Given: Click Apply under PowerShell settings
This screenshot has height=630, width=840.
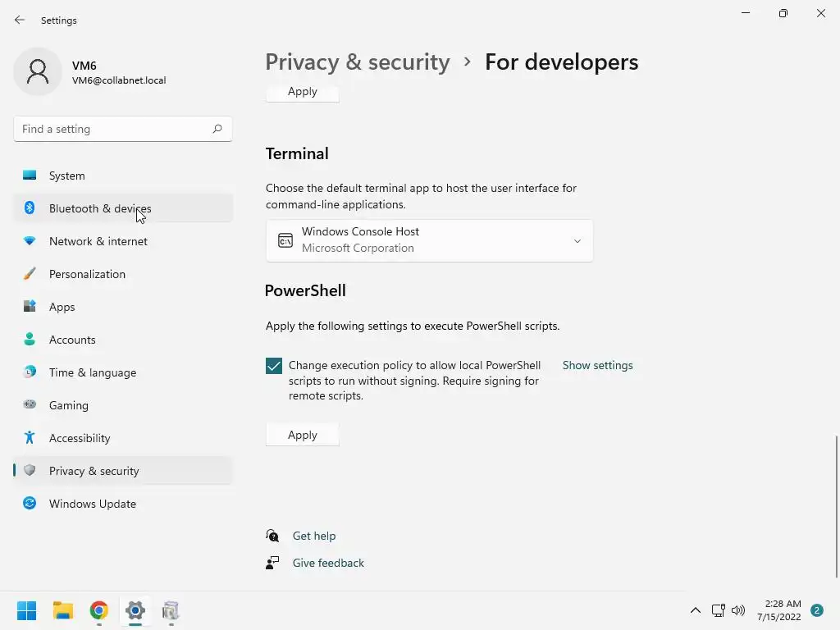Looking at the screenshot, I should (302, 435).
